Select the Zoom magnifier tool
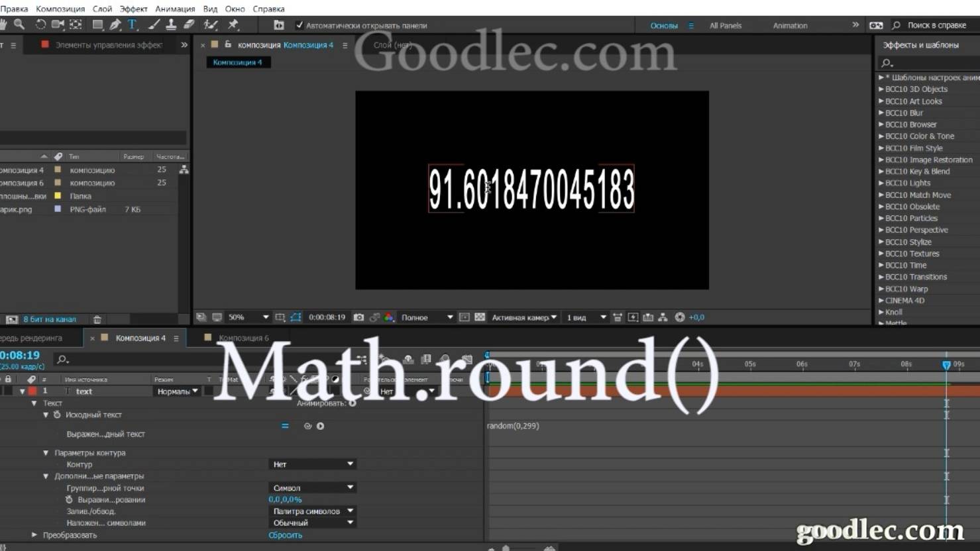The height and width of the screenshot is (551, 980). click(x=19, y=25)
